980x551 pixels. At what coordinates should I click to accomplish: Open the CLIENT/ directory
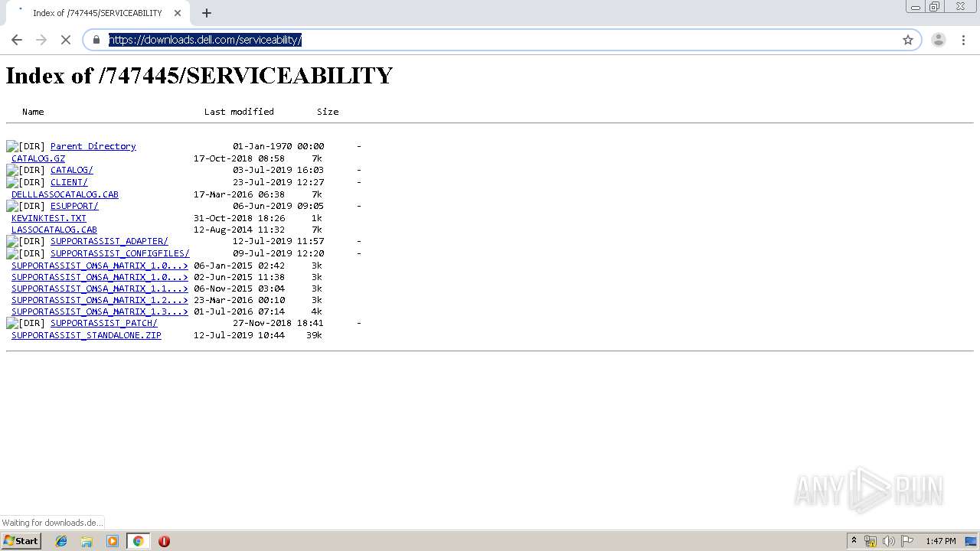point(69,182)
